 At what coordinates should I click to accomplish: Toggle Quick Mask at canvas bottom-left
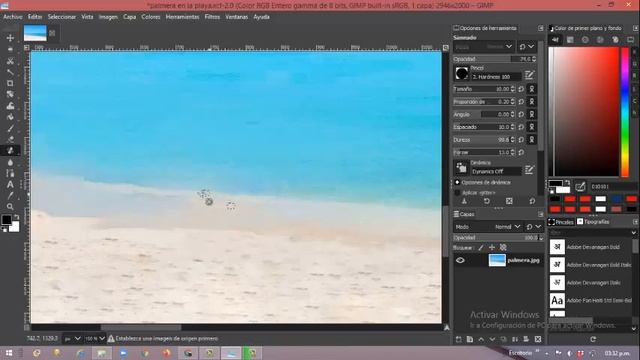pos(27,327)
